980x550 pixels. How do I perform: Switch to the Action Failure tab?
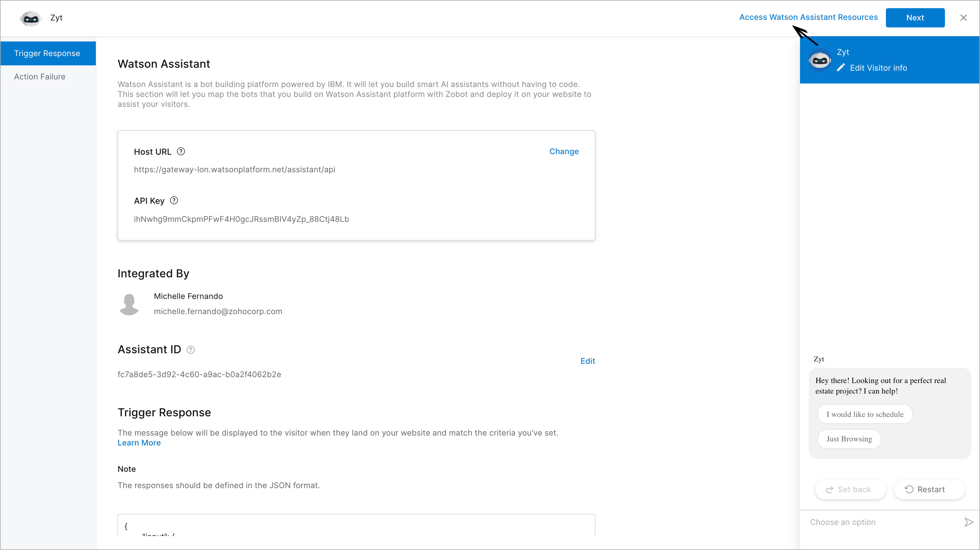39,76
